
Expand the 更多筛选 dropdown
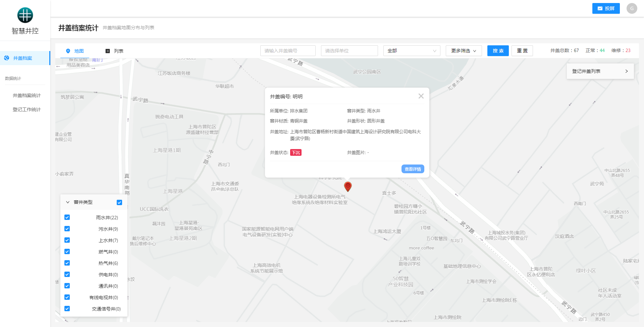click(x=464, y=51)
